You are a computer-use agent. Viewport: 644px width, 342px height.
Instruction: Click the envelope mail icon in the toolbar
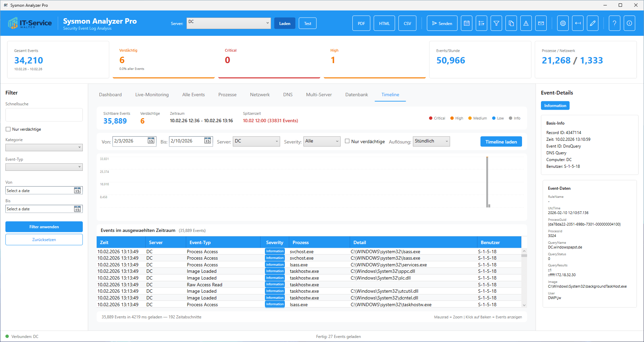pyautogui.click(x=541, y=23)
